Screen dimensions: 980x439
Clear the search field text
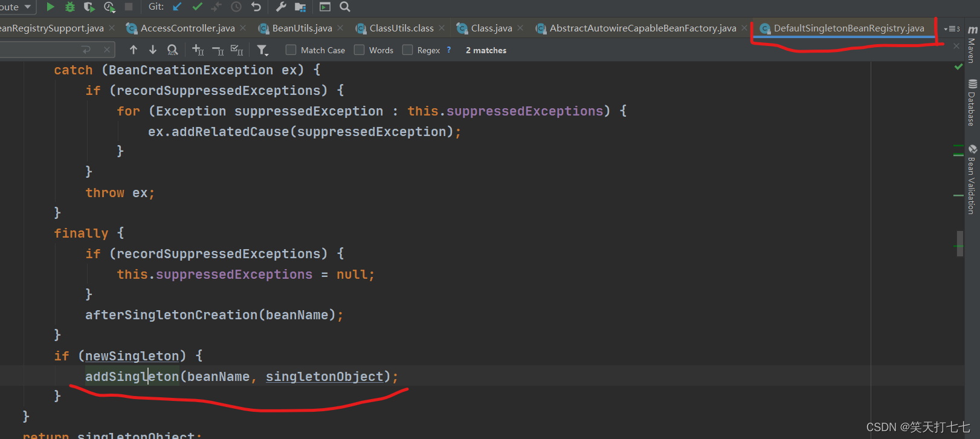(107, 50)
